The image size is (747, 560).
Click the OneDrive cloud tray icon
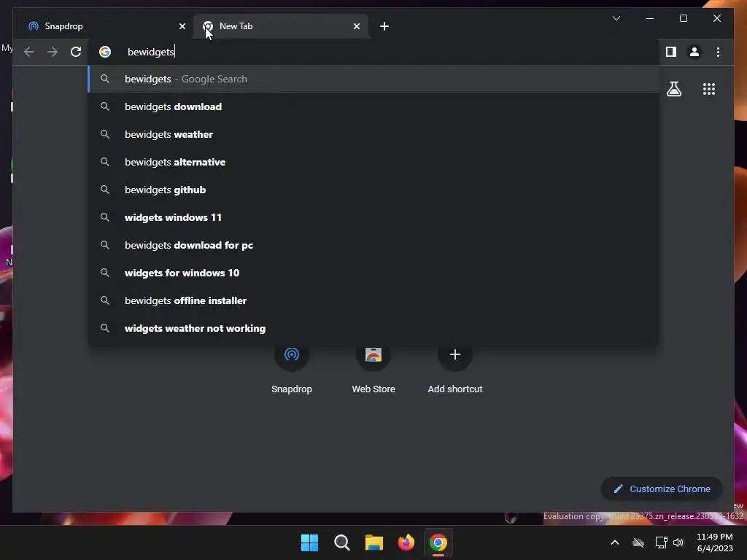[638, 542]
